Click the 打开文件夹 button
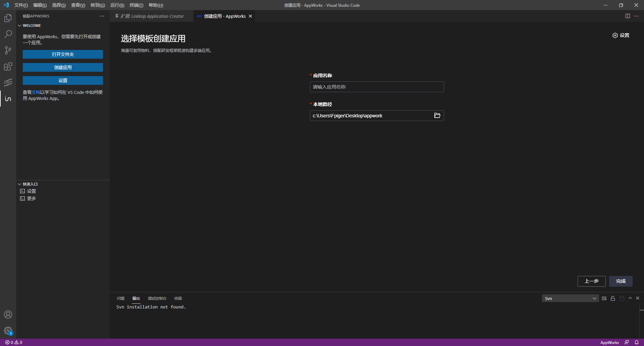The image size is (644, 346). point(63,54)
